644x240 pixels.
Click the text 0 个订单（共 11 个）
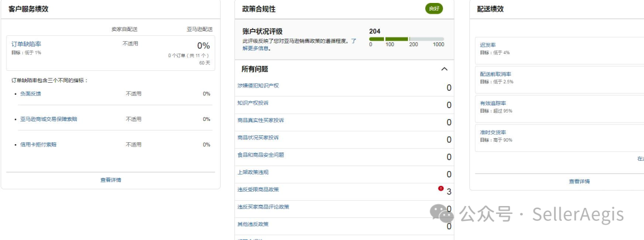(189, 55)
